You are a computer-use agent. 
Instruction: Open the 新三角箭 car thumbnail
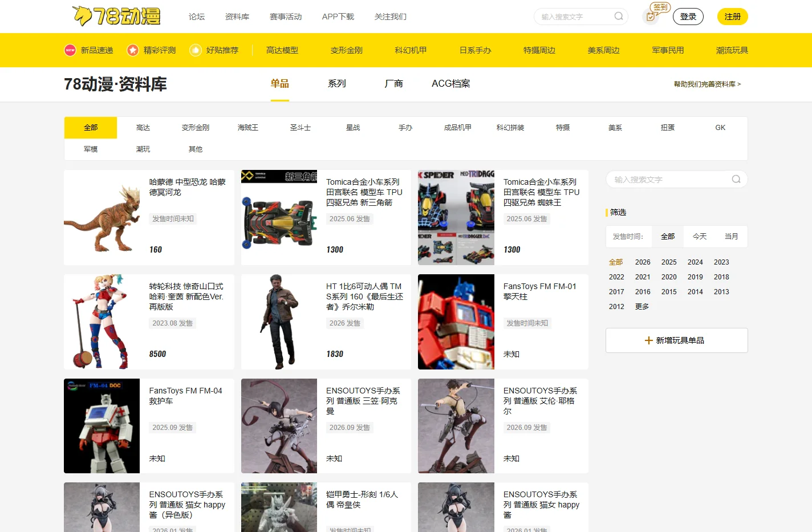[279, 217]
